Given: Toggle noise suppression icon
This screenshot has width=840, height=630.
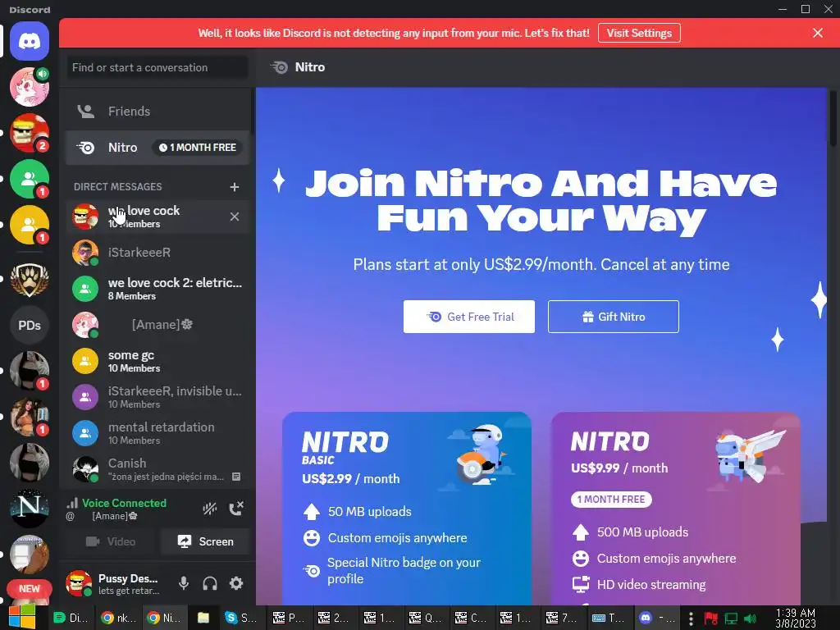Looking at the screenshot, I should click(209, 509).
